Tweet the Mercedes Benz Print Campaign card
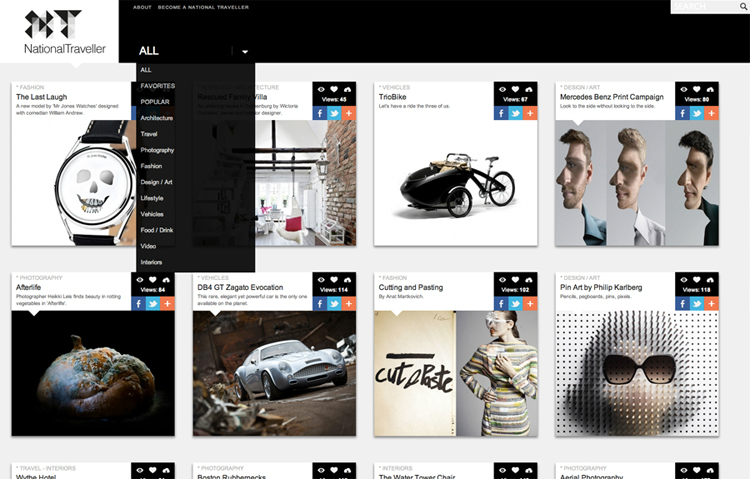The image size is (750, 479). 696,113
